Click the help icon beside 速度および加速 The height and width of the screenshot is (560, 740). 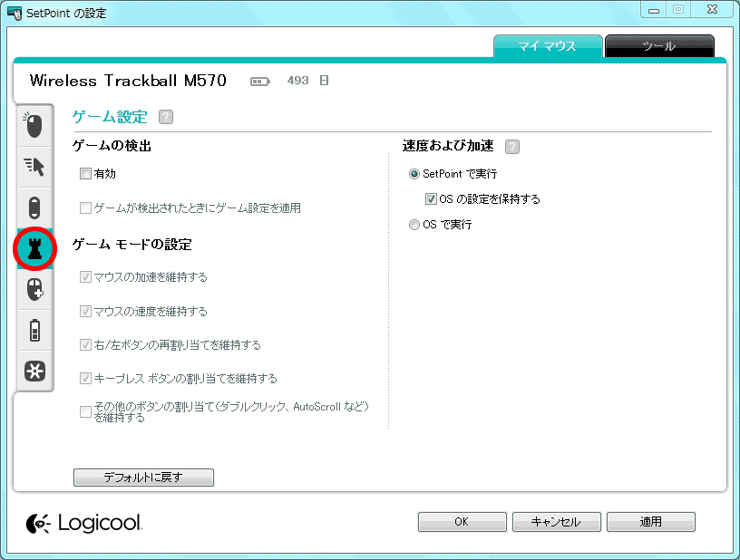click(x=512, y=147)
